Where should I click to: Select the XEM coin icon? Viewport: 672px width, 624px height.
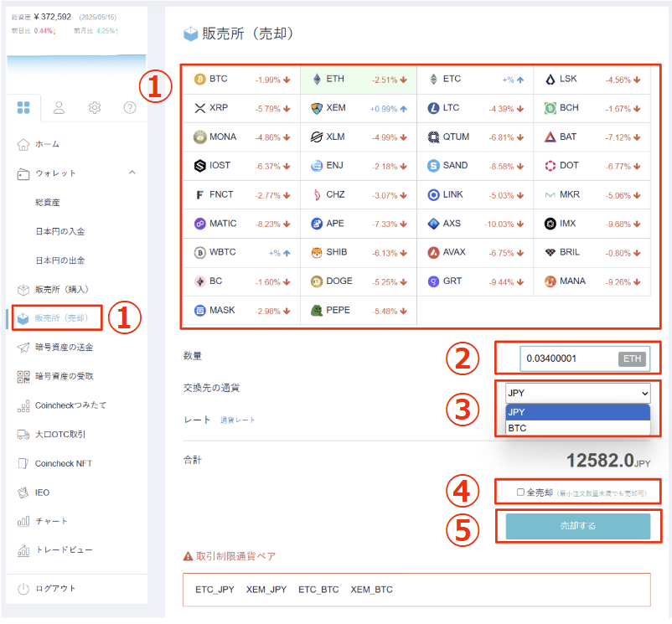point(316,108)
